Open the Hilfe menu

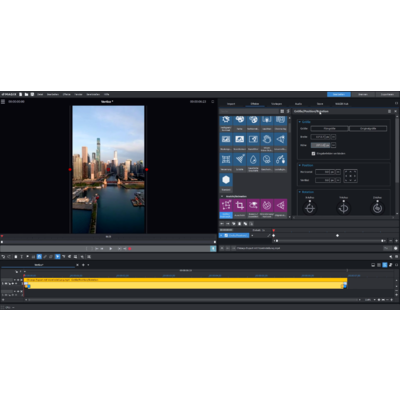pos(107,94)
